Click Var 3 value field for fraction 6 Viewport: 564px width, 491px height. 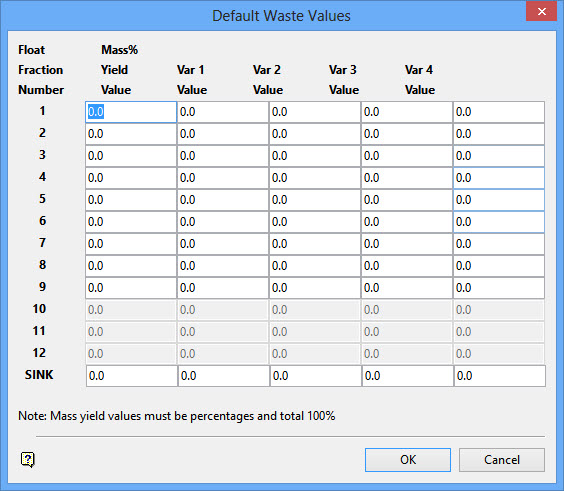point(407,222)
